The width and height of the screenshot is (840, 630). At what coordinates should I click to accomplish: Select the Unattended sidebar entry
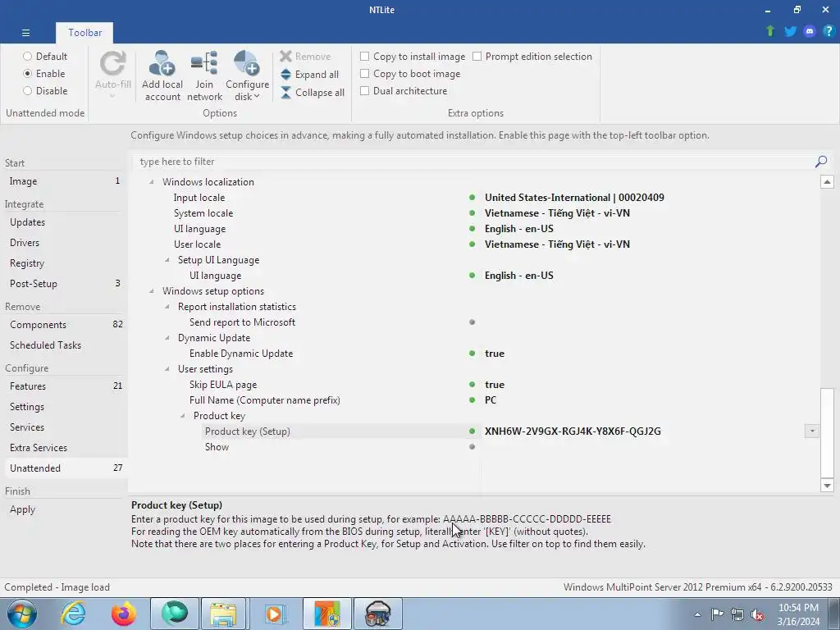pos(64,468)
